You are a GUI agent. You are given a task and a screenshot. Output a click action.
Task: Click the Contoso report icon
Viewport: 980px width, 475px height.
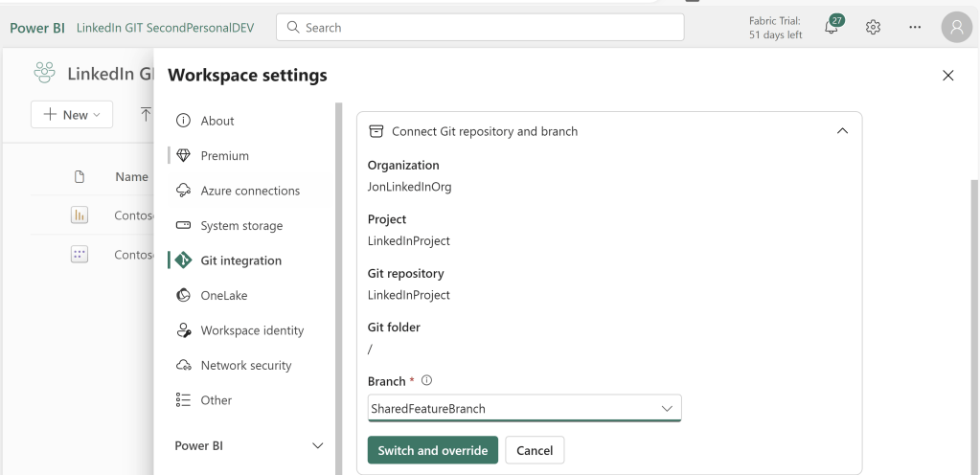click(80, 216)
